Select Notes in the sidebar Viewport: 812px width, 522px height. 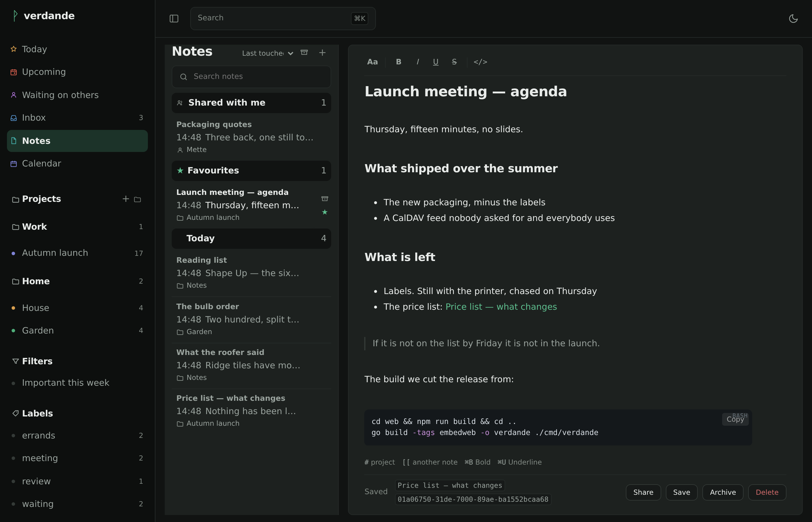point(77,141)
